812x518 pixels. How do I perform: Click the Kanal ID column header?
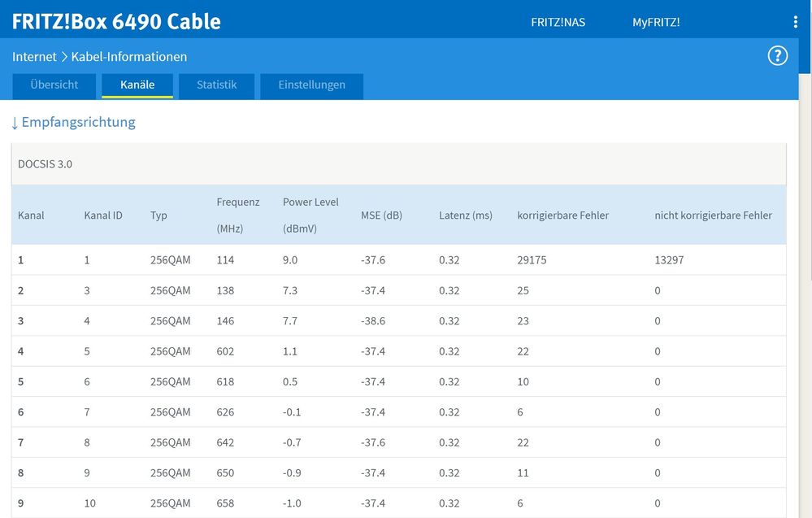(x=103, y=215)
